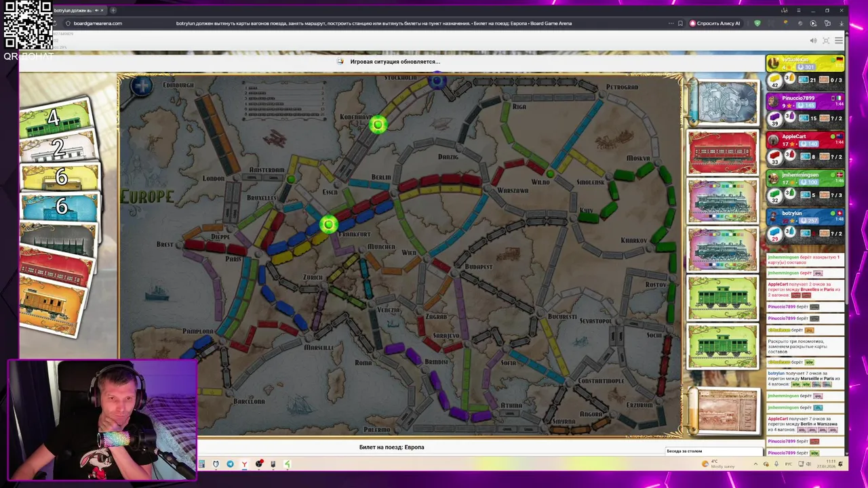This screenshot has width=868, height=488.
Task: Open jmhemmingsen player name link
Action: pos(800,175)
